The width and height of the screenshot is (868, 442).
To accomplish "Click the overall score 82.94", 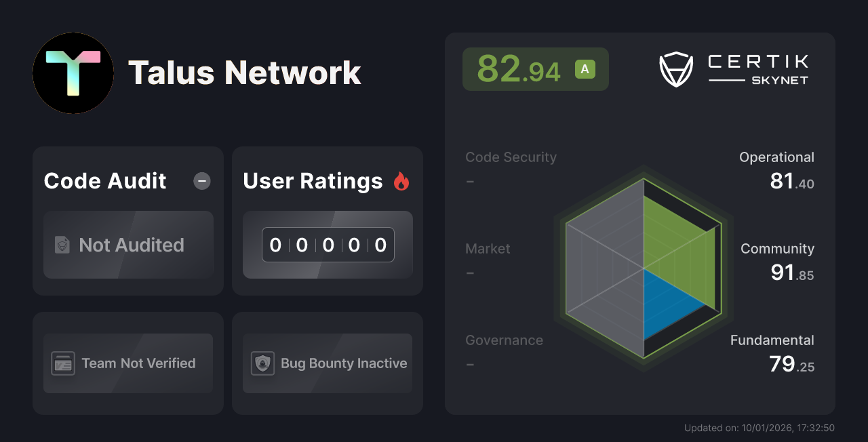I will click(519, 68).
